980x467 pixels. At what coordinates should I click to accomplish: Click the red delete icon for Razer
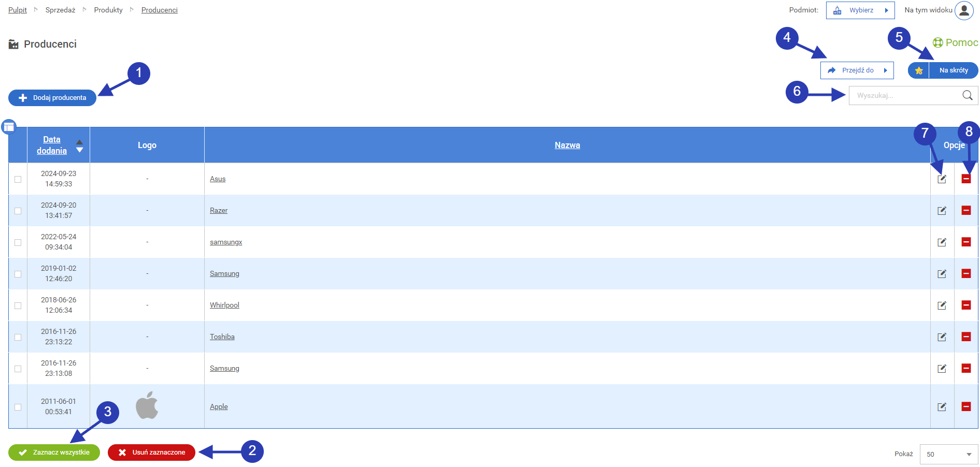click(x=966, y=210)
